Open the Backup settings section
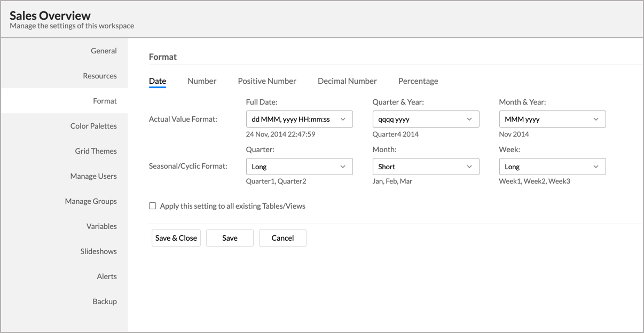 pyautogui.click(x=105, y=302)
